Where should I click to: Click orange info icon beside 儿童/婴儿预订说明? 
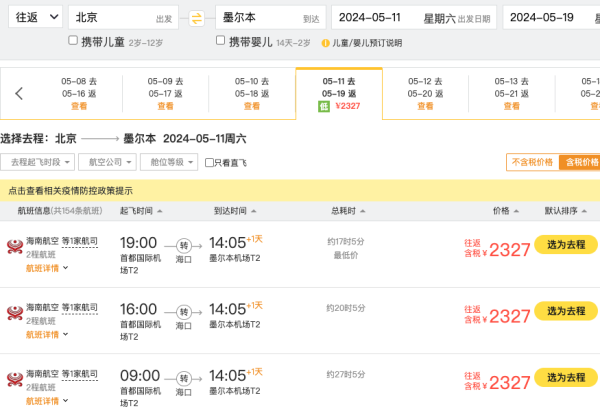[326, 43]
